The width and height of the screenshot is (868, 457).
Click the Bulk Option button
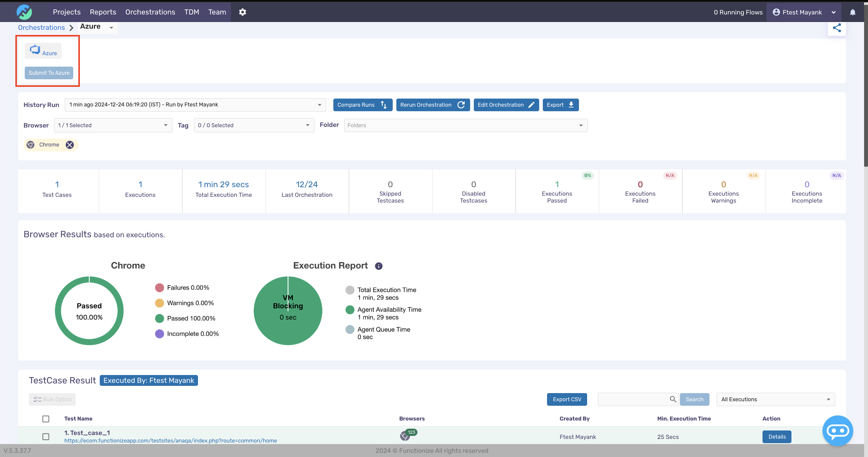click(x=52, y=399)
